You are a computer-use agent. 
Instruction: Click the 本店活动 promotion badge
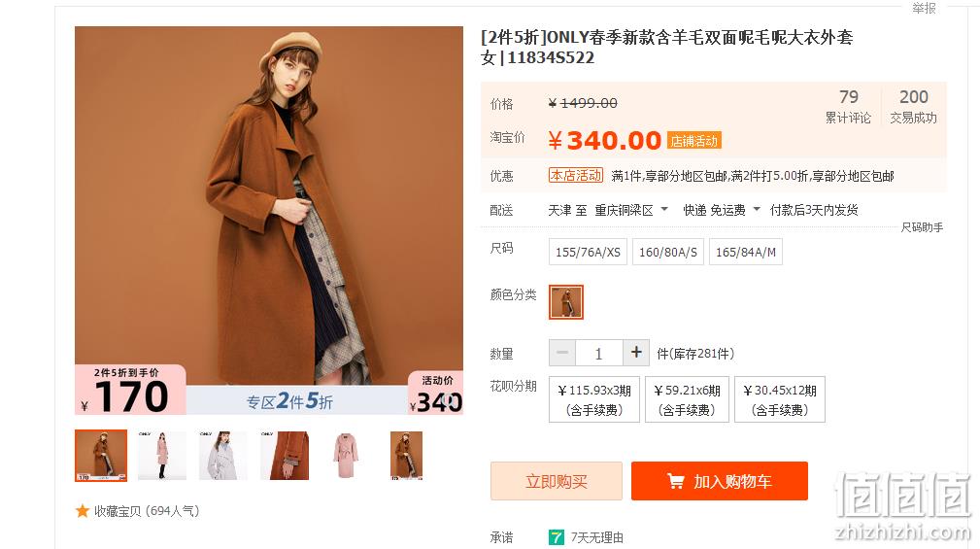pyautogui.click(x=576, y=176)
